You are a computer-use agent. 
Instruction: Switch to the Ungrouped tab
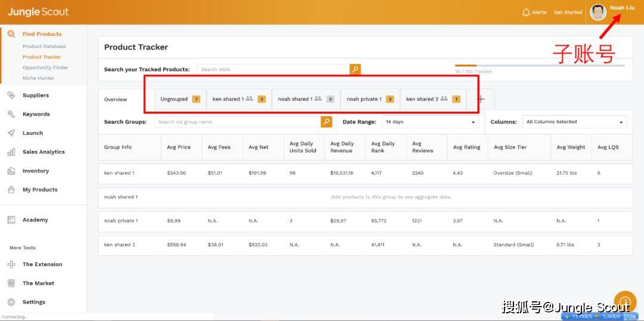point(180,99)
